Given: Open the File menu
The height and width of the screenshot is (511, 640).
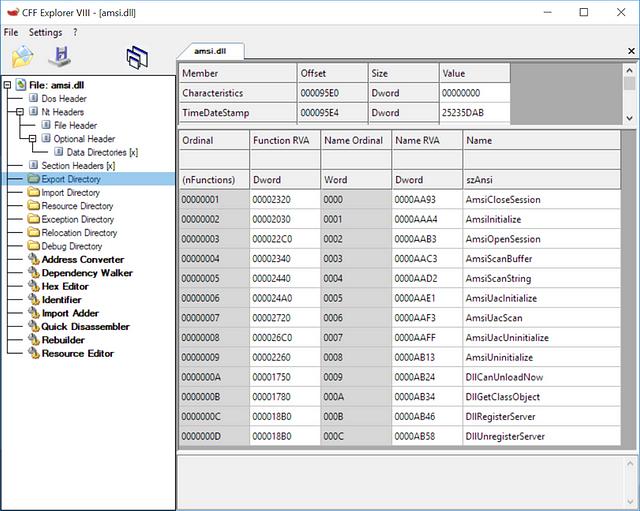Looking at the screenshot, I should (11, 32).
